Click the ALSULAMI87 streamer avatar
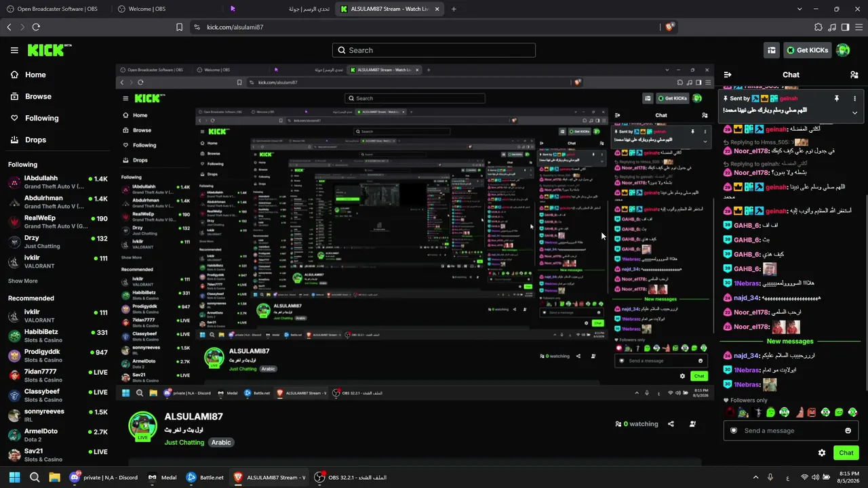 pyautogui.click(x=142, y=426)
